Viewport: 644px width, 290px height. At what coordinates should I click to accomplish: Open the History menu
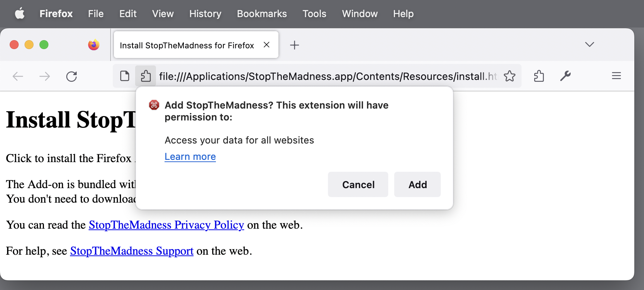[x=205, y=14]
